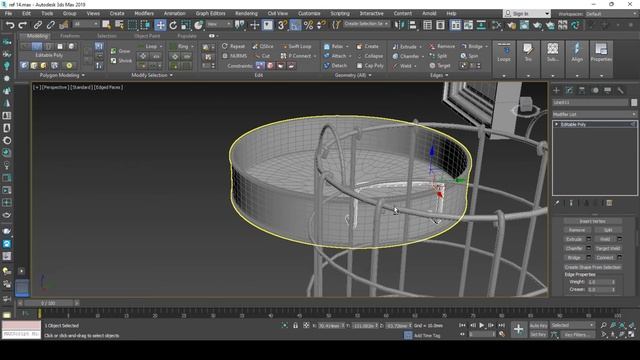Click the Repeat last tool
The width and height of the screenshot is (640, 360).
[x=233, y=47]
